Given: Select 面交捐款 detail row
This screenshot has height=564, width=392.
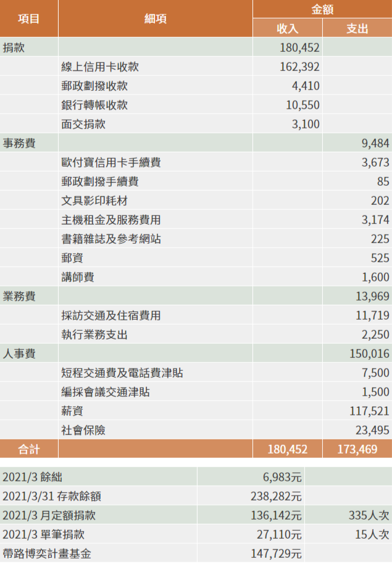Looking at the screenshot, I should tap(83, 124).
